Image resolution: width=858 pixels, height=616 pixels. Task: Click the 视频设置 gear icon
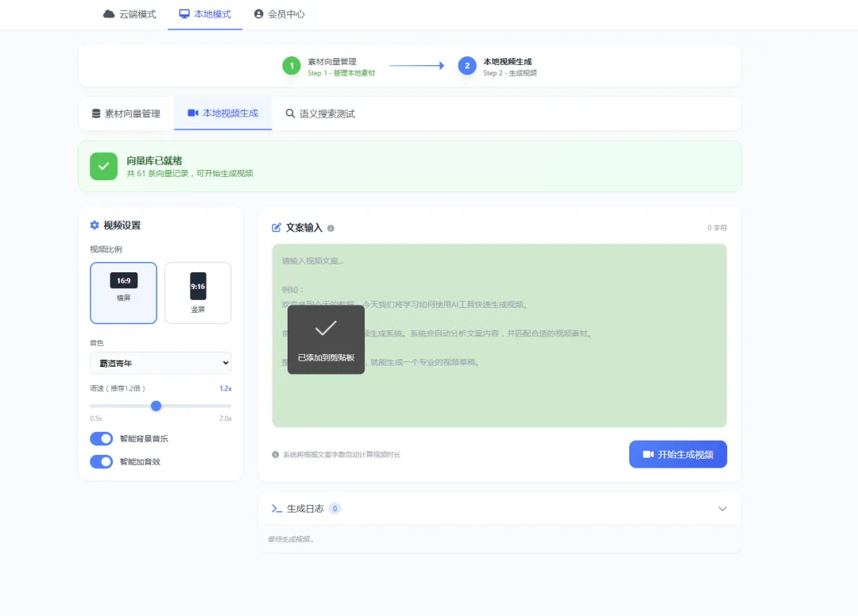(95, 225)
